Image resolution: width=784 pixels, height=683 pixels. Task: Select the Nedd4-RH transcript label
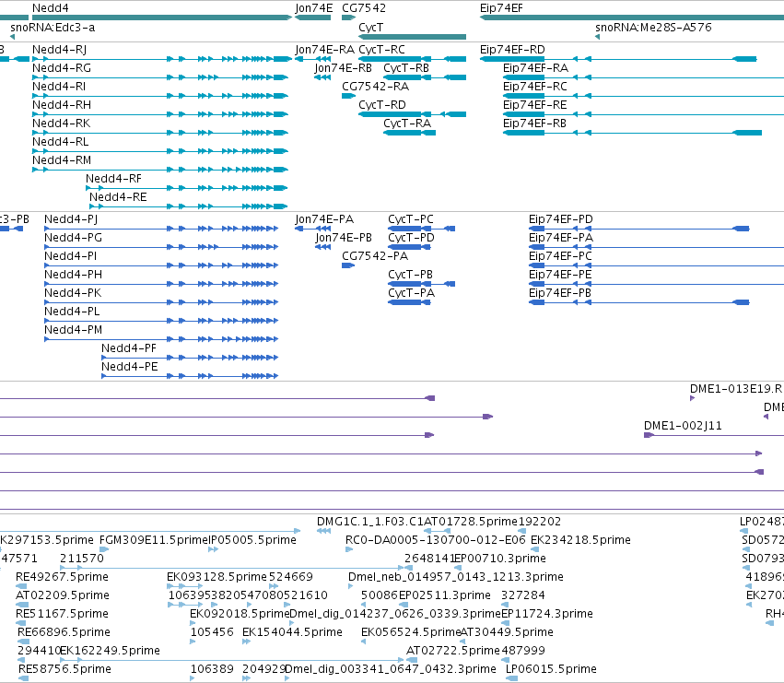62,105
